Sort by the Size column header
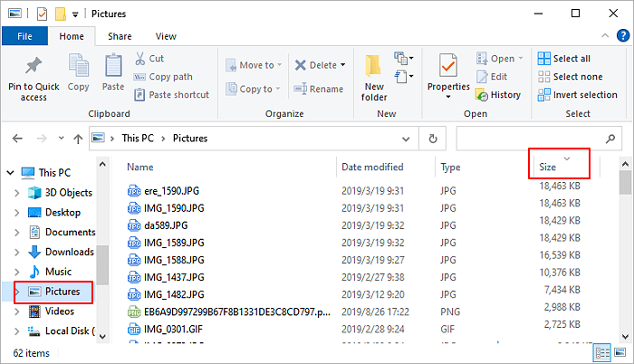The width and height of the screenshot is (634, 364). click(547, 167)
